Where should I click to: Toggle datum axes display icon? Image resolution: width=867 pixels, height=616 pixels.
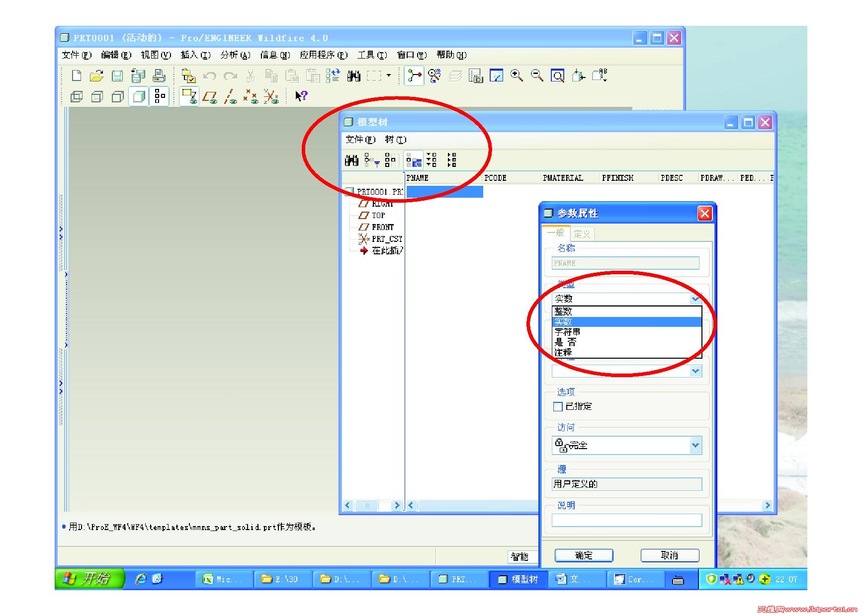point(230,96)
